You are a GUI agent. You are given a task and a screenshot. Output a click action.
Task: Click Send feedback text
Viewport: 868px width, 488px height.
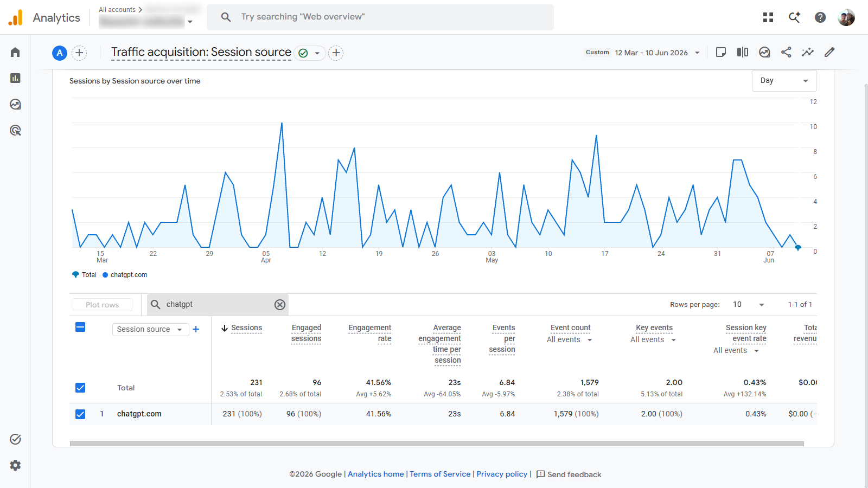575,474
